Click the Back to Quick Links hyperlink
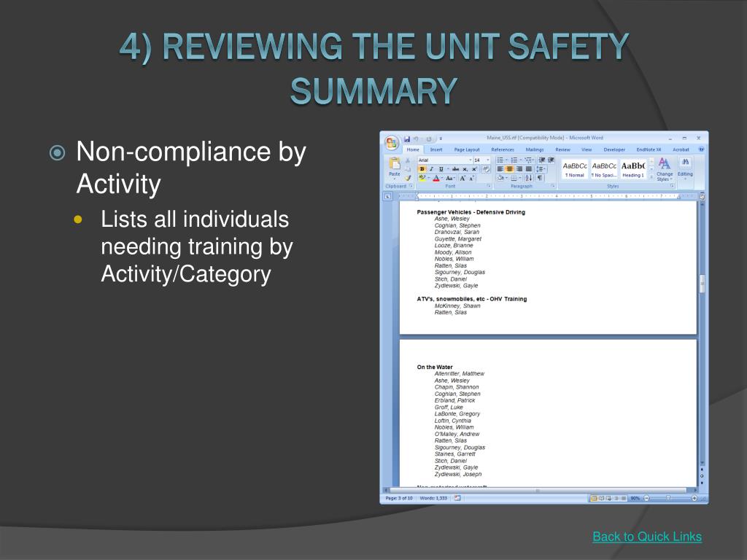 click(x=647, y=537)
